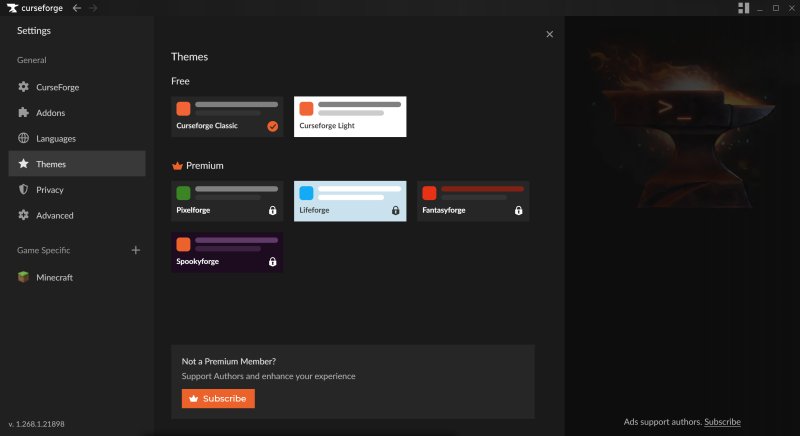Go forward with the right arrow
This screenshot has height=436, width=800.
point(93,8)
